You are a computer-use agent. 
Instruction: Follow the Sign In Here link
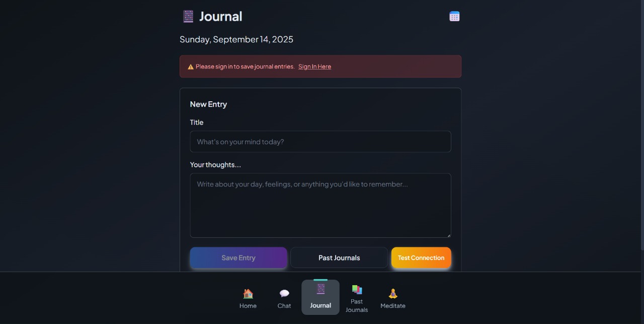pos(314,67)
